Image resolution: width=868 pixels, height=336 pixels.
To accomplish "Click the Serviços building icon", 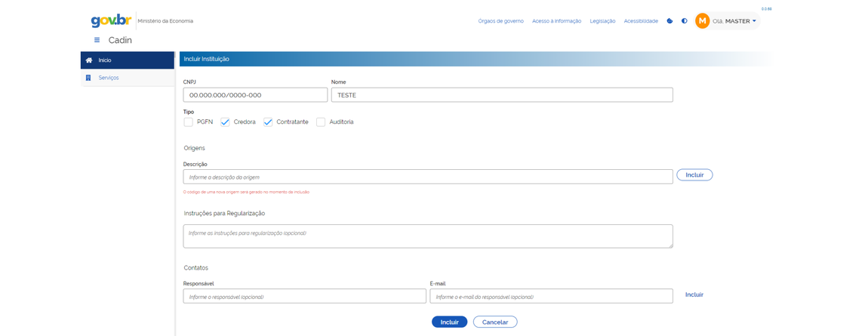I will (89, 78).
